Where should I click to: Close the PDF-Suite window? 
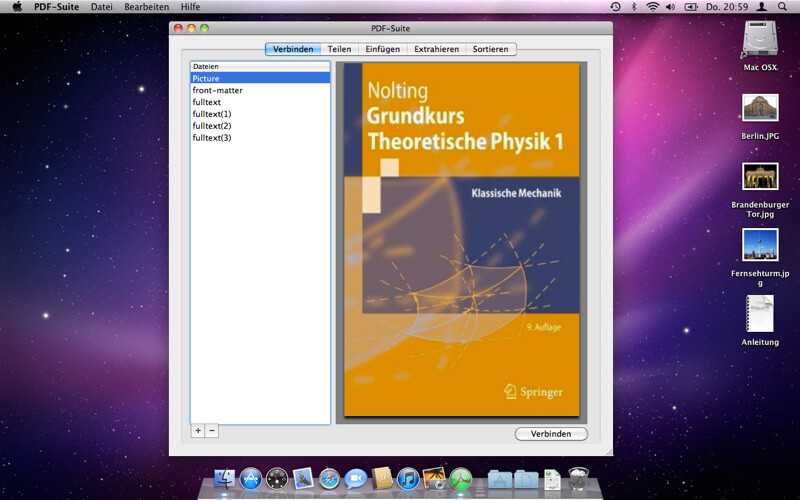click(x=178, y=28)
